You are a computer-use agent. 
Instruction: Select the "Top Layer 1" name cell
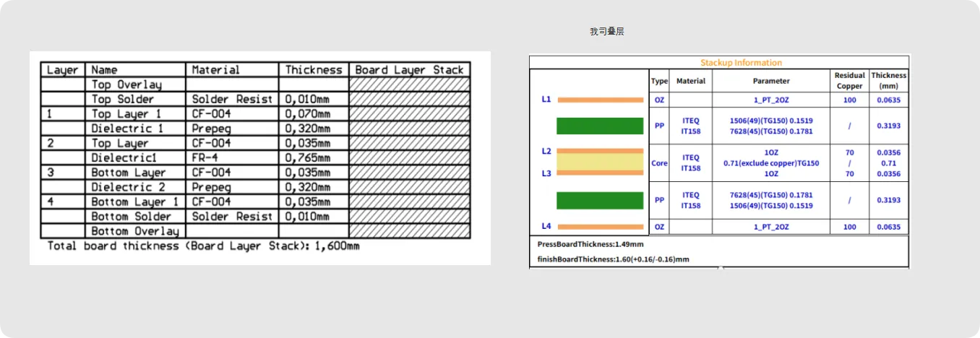pos(127,114)
